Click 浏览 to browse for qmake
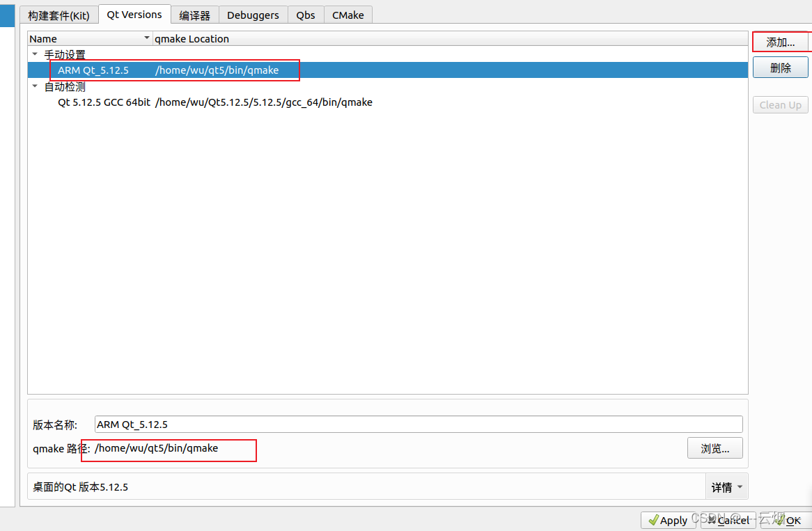812x531 pixels. pos(715,447)
